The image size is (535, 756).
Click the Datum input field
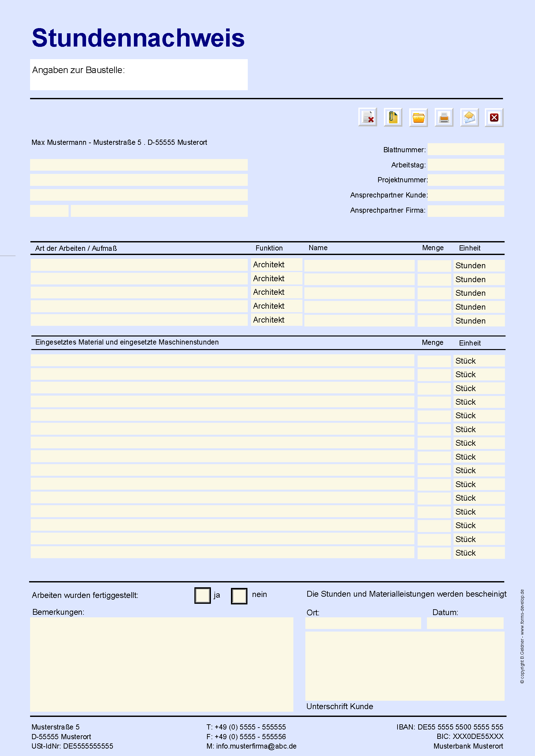[x=465, y=623]
